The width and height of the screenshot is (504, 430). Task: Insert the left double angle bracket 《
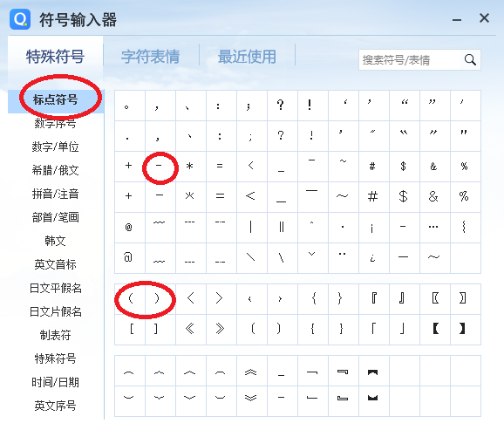(x=189, y=329)
